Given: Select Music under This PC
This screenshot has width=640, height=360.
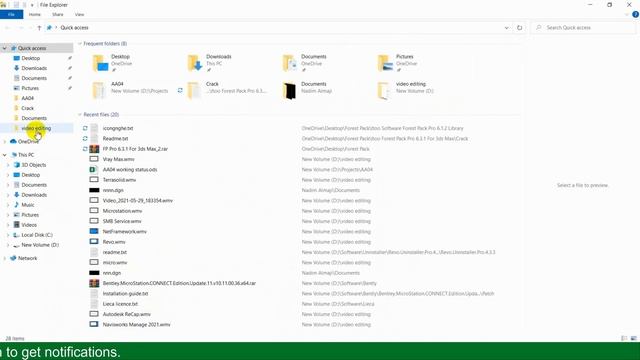Looking at the screenshot, I should click(x=28, y=205).
